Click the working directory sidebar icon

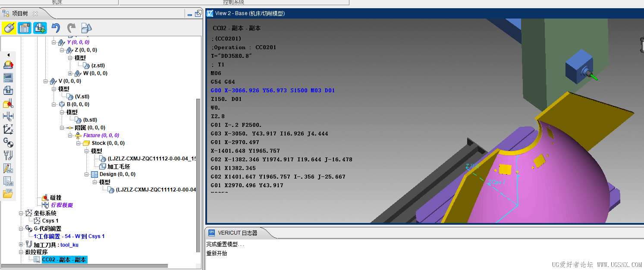(x=8, y=65)
